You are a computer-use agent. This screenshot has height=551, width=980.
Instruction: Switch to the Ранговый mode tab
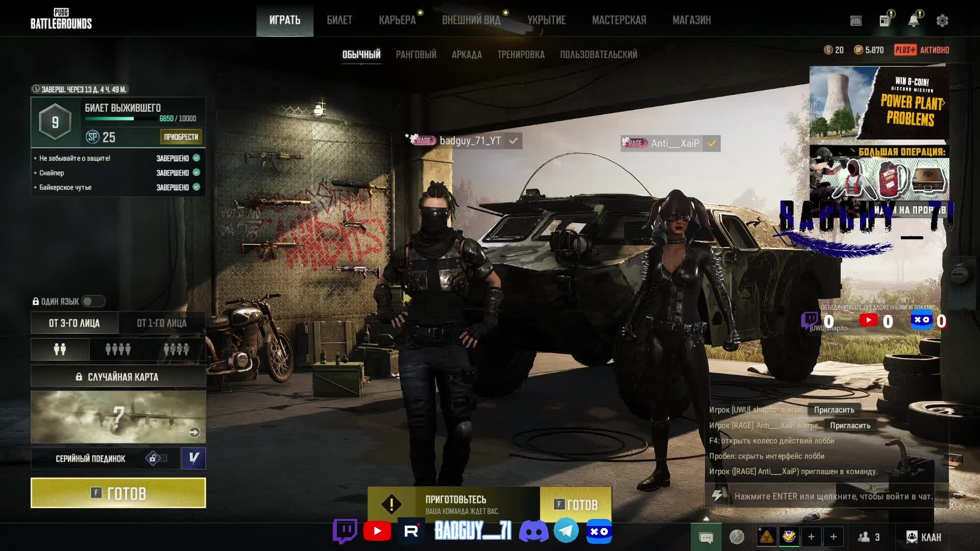[416, 55]
